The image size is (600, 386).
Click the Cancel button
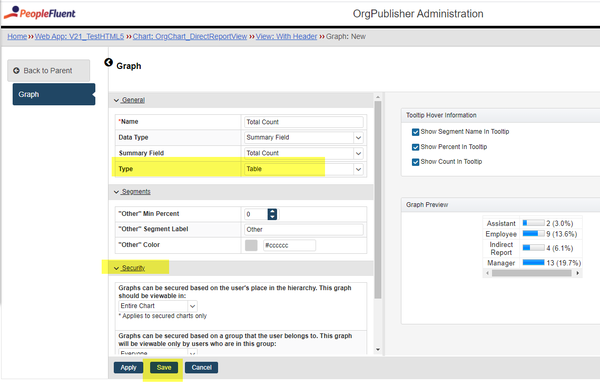tap(201, 367)
